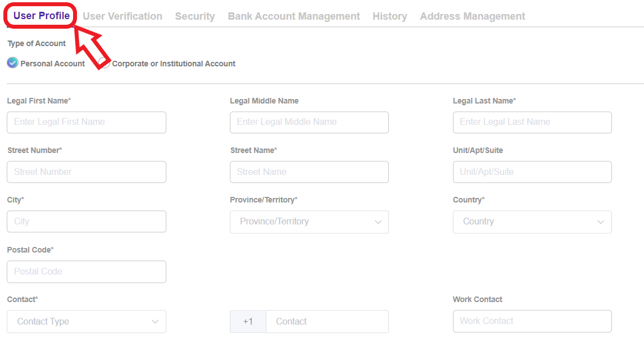Select the Work Contact input
644x342 pixels.
coord(532,321)
